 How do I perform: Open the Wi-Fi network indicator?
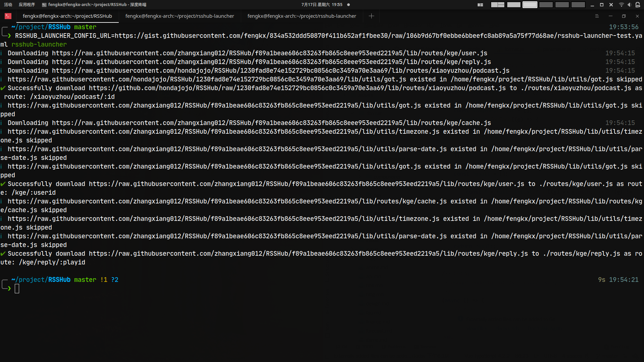tap(621, 5)
